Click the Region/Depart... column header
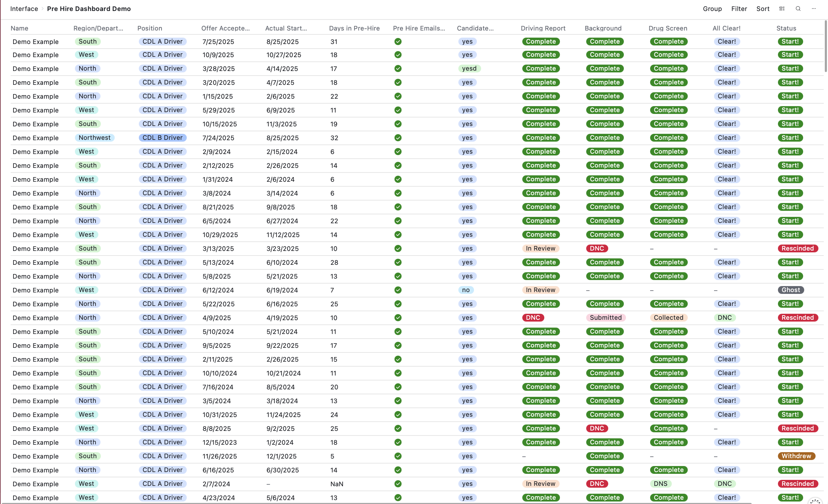 [x=98, y=28]
